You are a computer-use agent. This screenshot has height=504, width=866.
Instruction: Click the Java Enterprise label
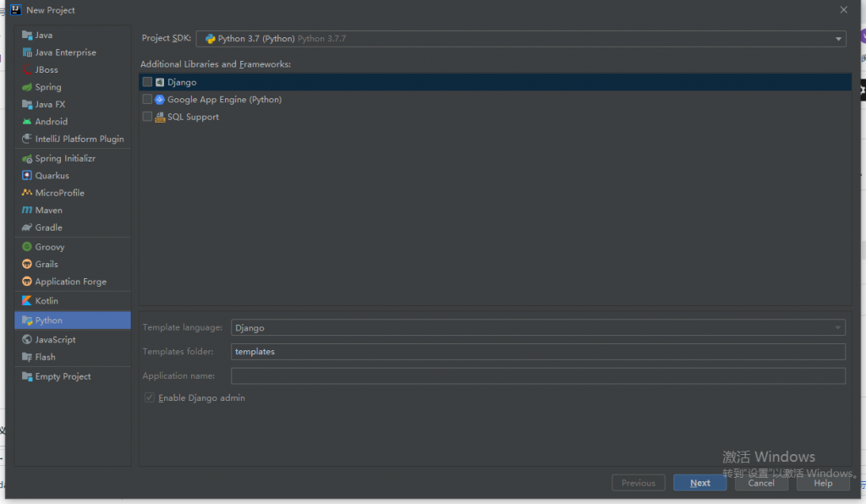tap(65, 52)
